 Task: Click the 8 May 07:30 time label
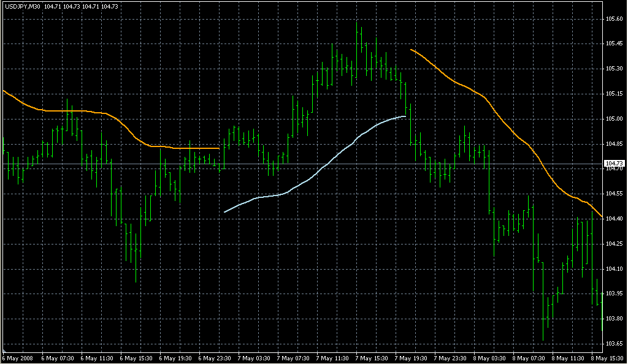[x=530, y=358]
